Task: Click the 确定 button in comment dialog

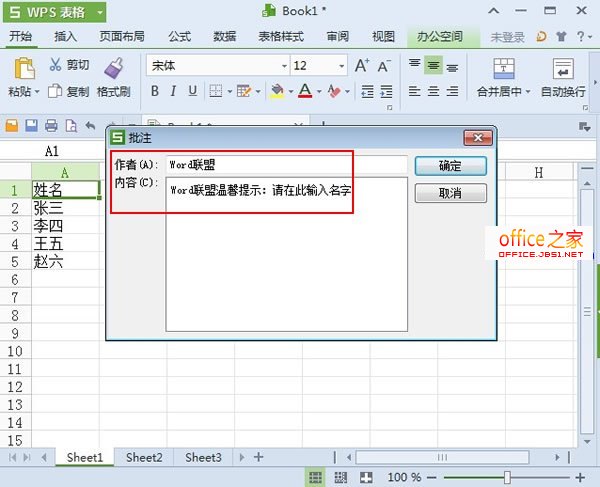Action: (451, 166)
